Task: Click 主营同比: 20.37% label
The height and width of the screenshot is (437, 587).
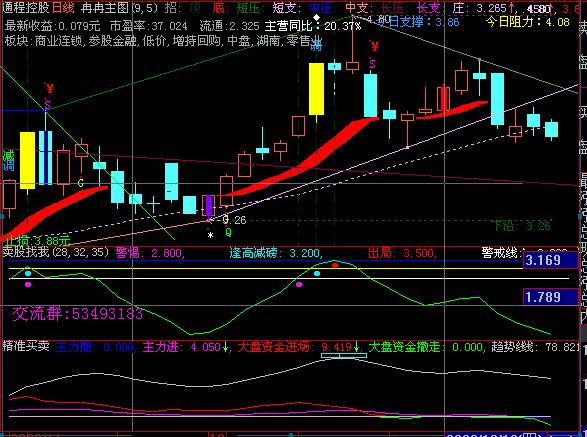Action: tap(313, 26)
